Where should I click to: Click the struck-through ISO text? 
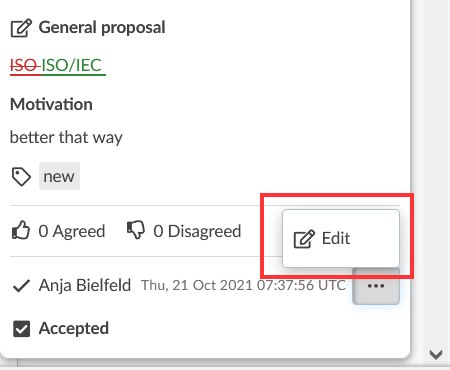point(25,65)
